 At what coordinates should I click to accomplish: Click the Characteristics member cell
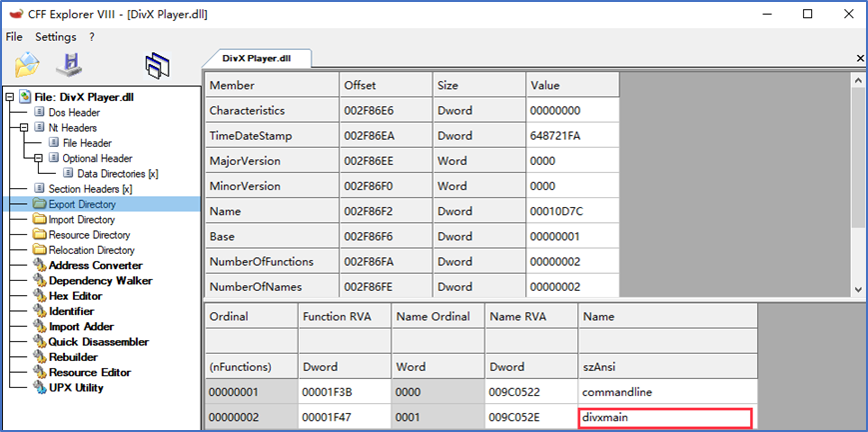(272, 111)
